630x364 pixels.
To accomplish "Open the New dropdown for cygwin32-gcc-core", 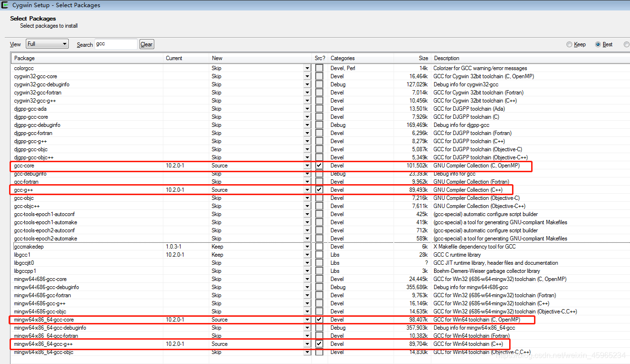I will (x=307, y=76).
